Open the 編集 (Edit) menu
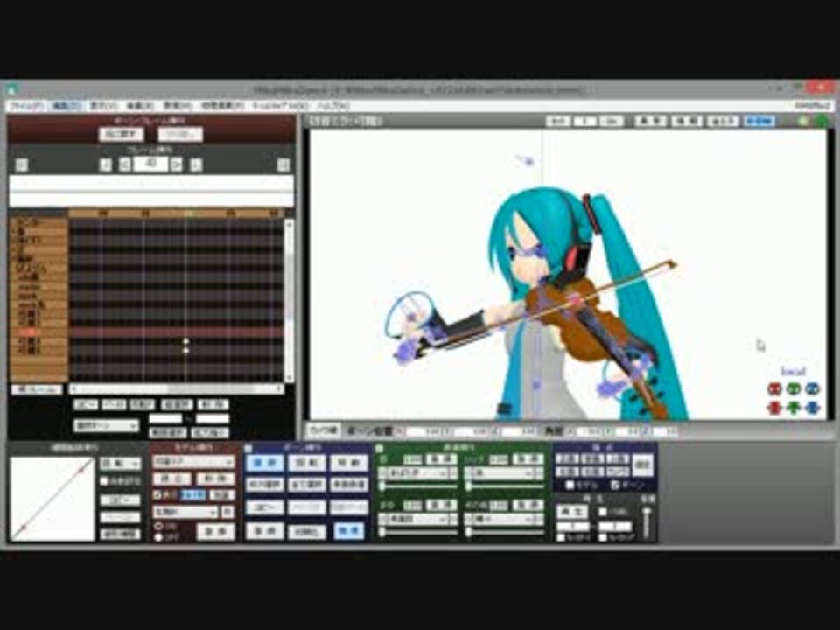Viewport: 840px width, 630px height. coord(66,106)
